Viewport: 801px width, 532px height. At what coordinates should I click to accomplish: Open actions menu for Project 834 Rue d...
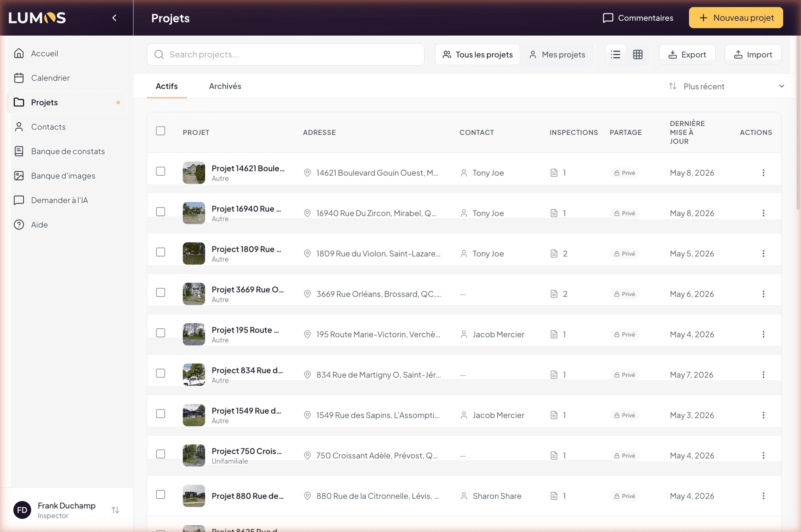pos(763,375)
